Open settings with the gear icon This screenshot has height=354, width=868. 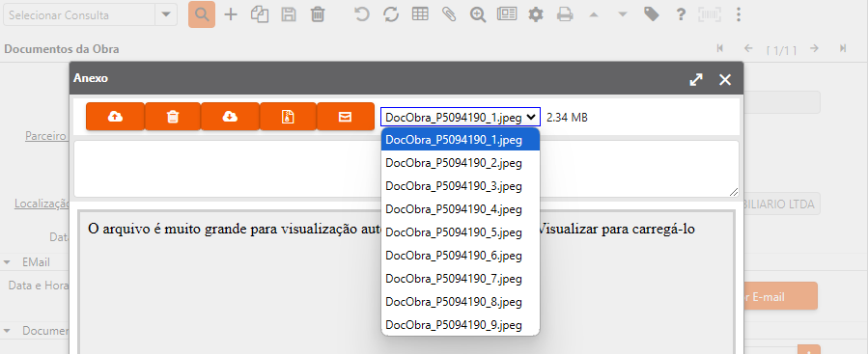click(x=535, y=14)
